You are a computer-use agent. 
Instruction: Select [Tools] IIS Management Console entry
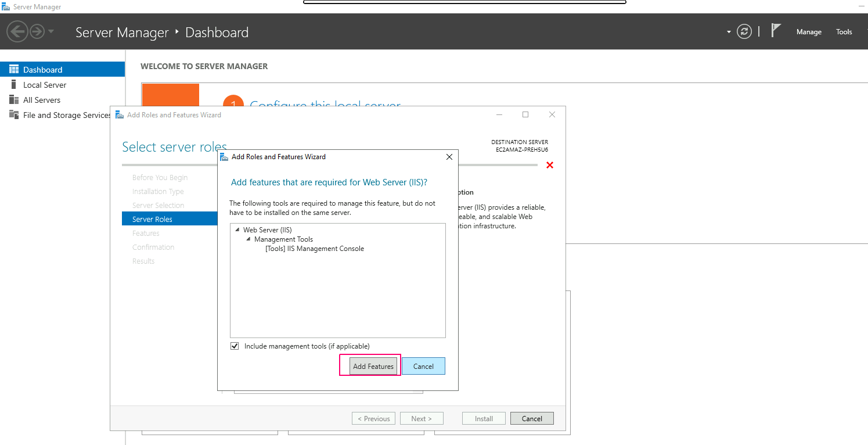[x=315, y=249]
